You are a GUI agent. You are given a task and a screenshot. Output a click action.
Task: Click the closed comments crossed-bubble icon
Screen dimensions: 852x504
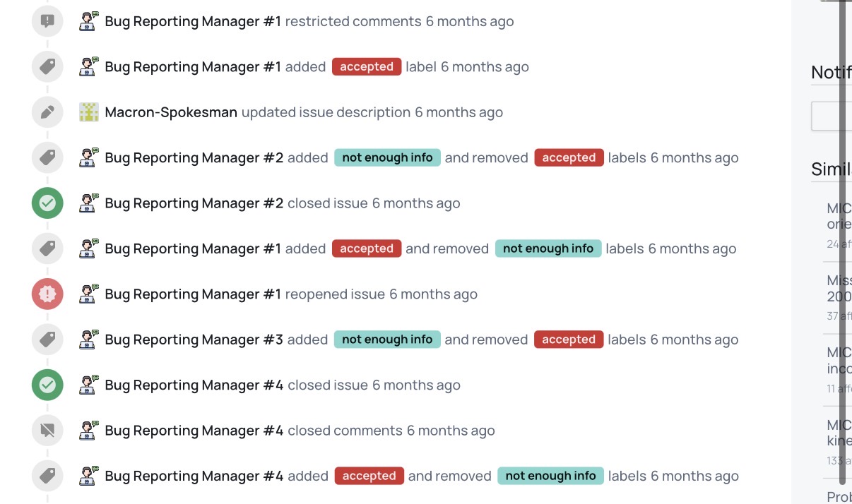47,431
